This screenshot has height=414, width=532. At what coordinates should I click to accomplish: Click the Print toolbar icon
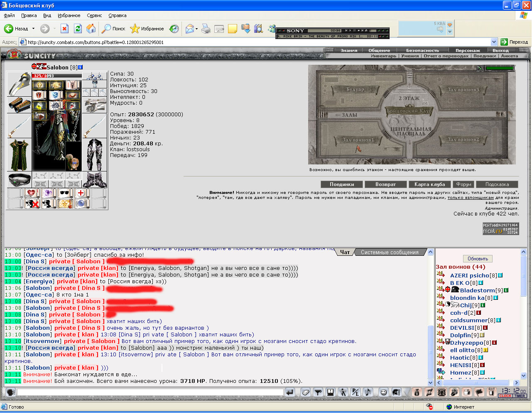pos(206,29)
